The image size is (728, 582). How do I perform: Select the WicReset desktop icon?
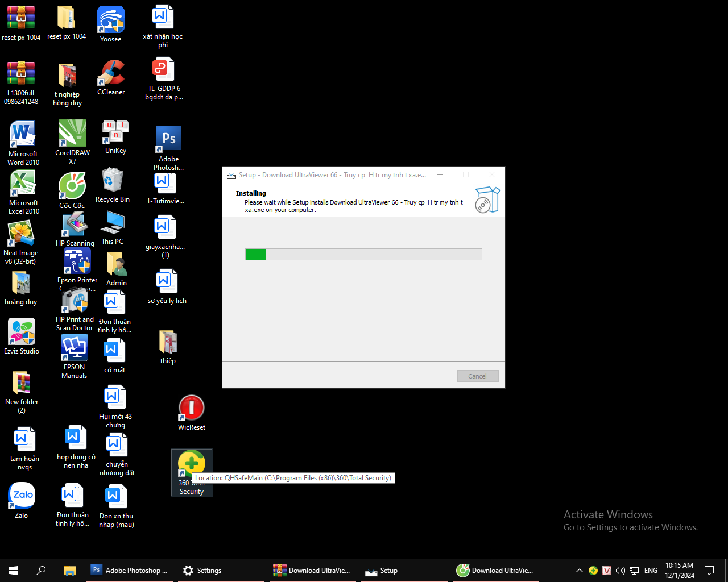click(x=192, y=409)
